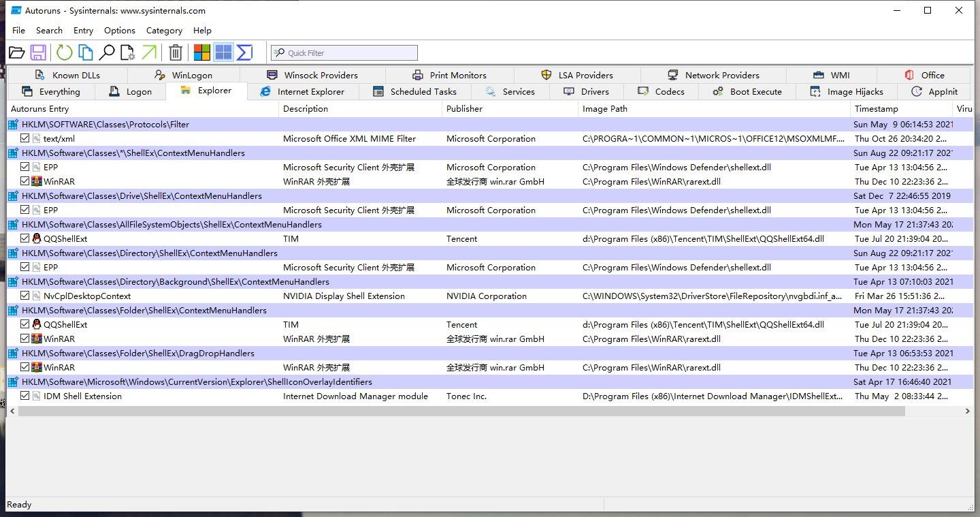Disable IDM Shell Extension checkbox
The height and width of the screenshot is (517, 980).
[25, 396]
